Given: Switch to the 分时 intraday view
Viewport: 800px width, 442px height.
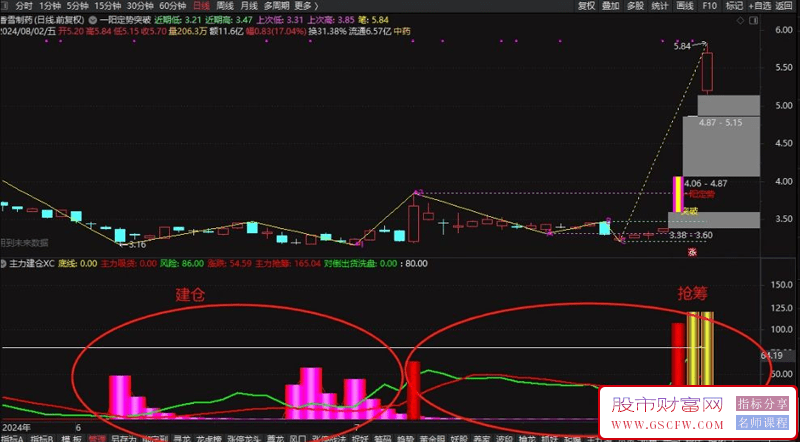Looking at the screenshot, I should 23,6.
